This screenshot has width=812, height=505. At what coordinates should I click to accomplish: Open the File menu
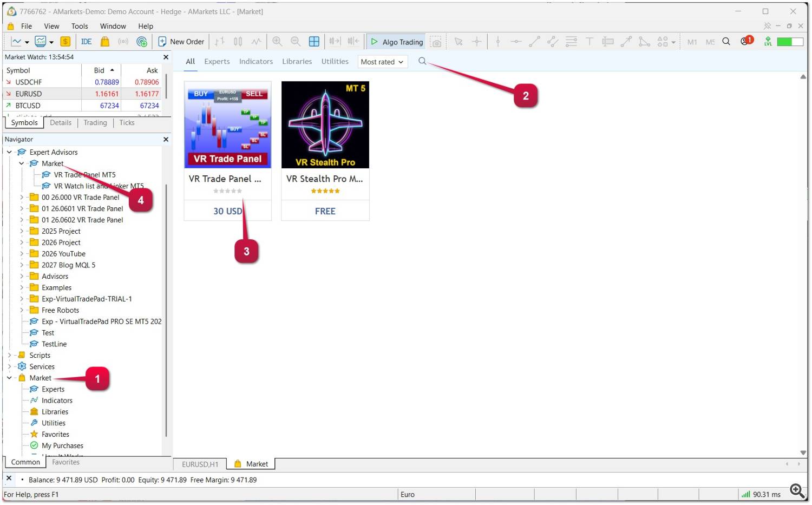coord(27,26)
